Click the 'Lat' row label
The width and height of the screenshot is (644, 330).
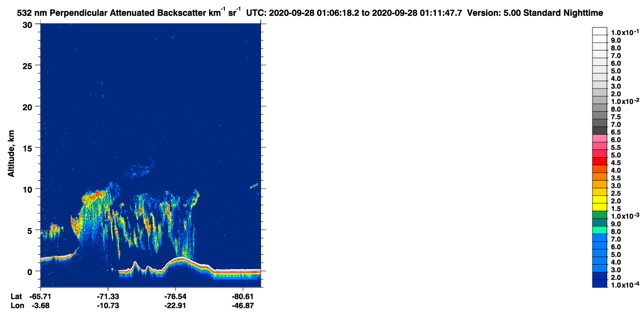point(16,296)
